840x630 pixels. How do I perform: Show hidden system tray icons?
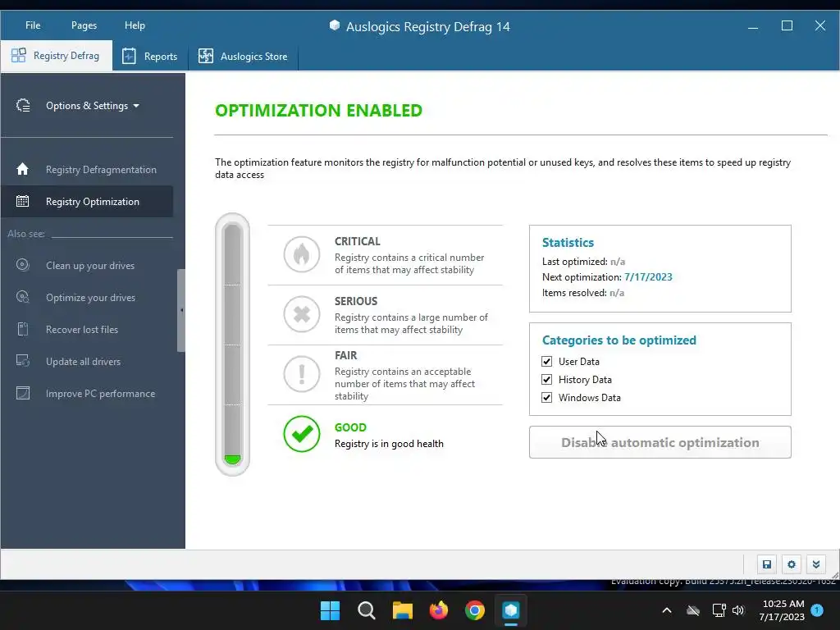point(667,610)
